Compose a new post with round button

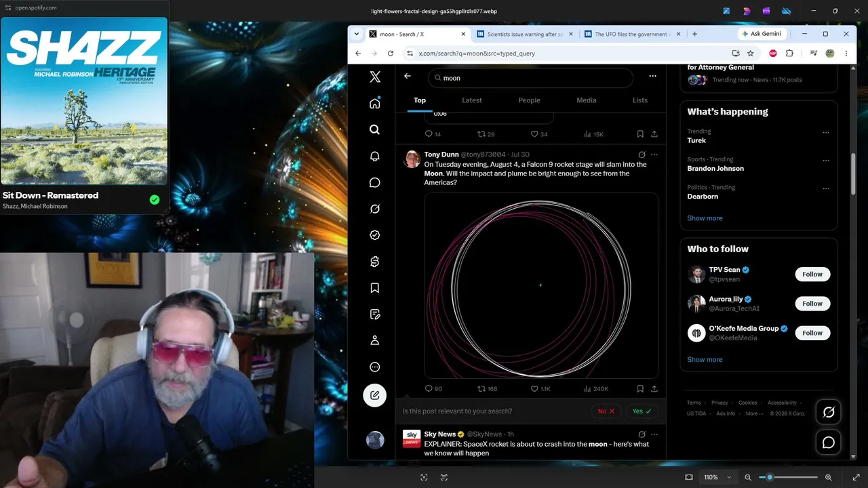click(375, 395)
